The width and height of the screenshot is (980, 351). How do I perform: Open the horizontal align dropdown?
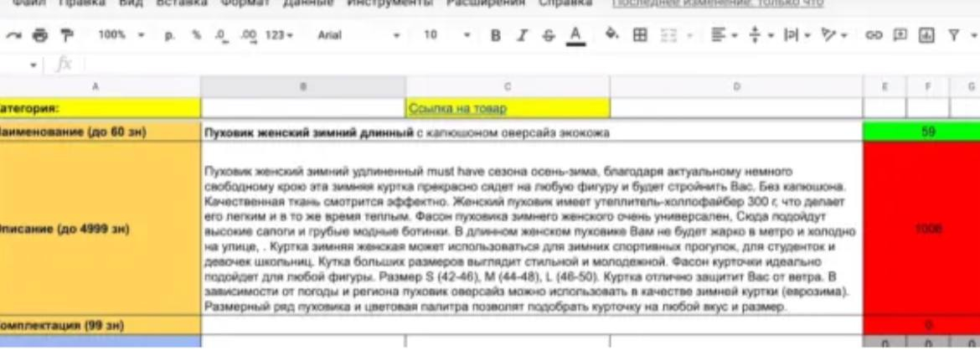click(724, 35)
